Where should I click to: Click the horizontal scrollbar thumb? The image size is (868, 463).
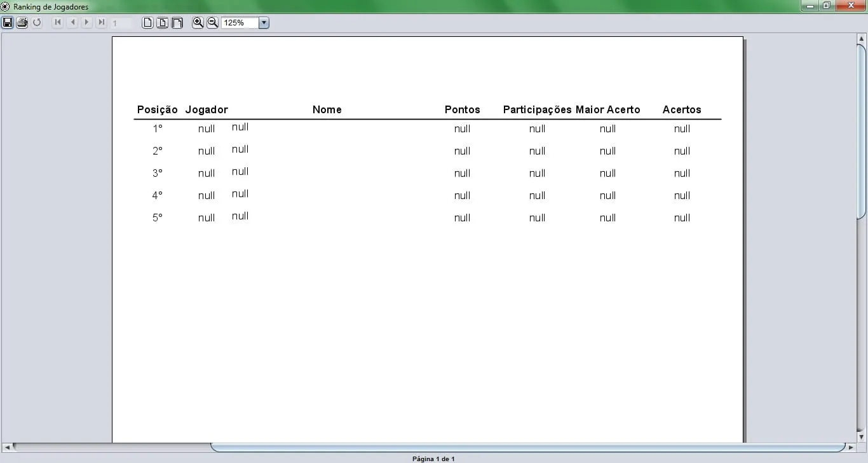[528, 447]
